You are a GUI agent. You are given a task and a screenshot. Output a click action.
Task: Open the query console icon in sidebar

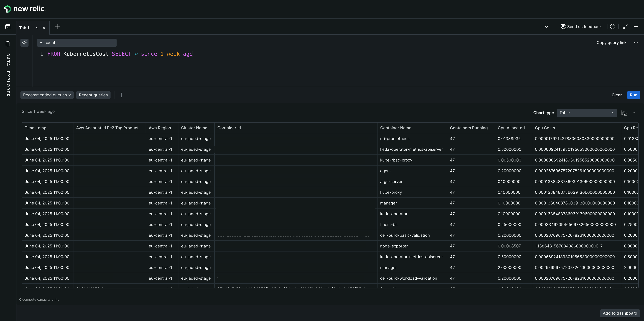(8, 27)
